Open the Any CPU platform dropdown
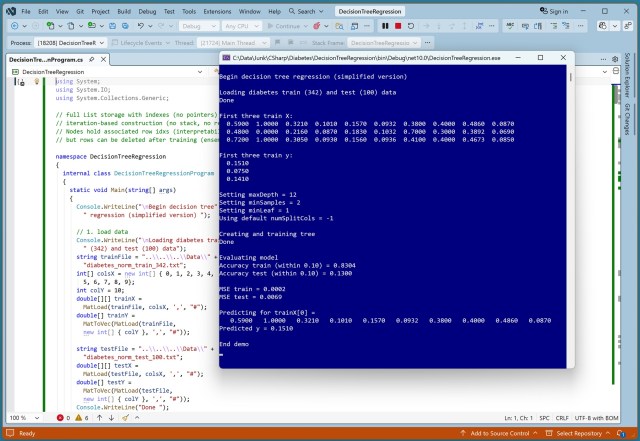640x441 pixels. point(242,25)
